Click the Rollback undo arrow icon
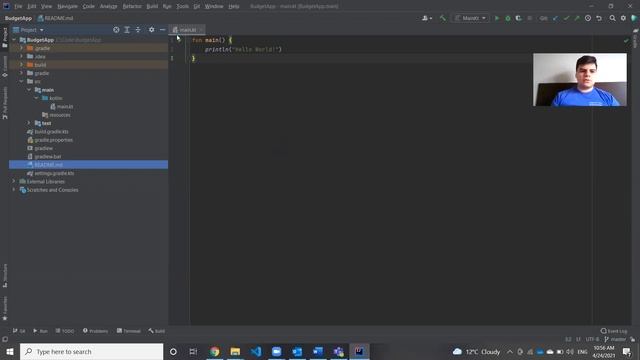Screen dimensions: 640x360 point(599,18)
